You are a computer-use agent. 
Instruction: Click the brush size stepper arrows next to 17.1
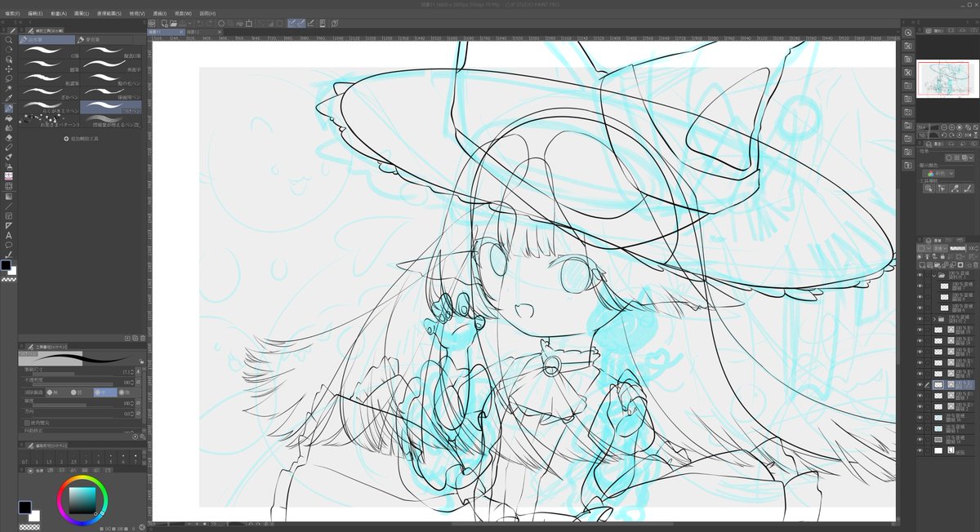pyautogui.click(x=132, y=372)
